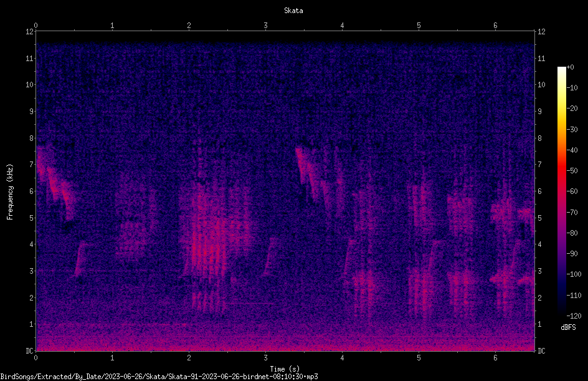
Task: Click the "-120" colorbar tick label
Action: 574,316
